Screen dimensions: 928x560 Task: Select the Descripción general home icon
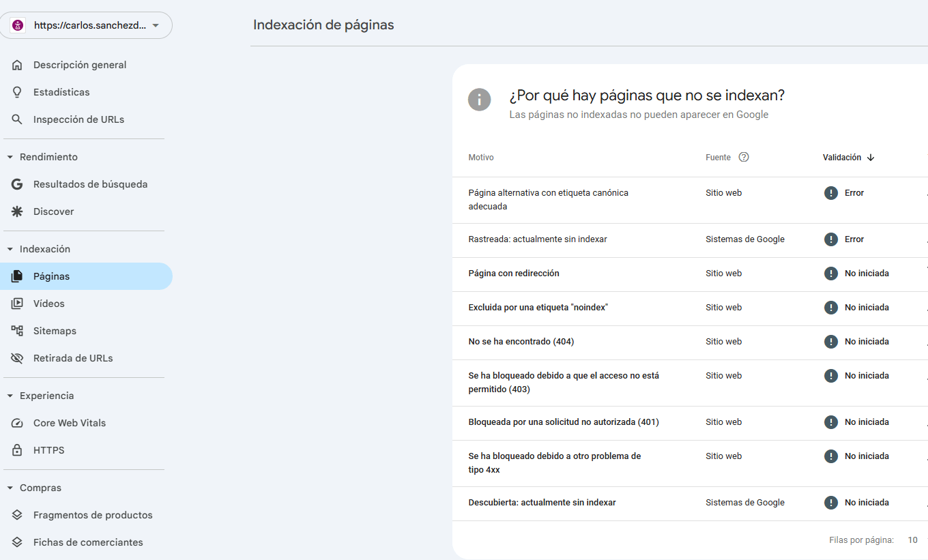pyautogui.click(x=17, y=64)
